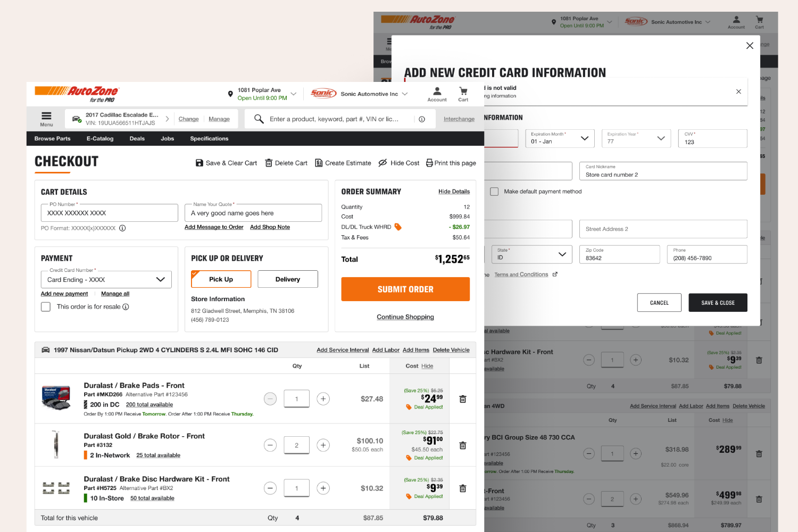Click PO Format info icon
798x532 pixels.
pyautogui.click(x=122, y=228)
